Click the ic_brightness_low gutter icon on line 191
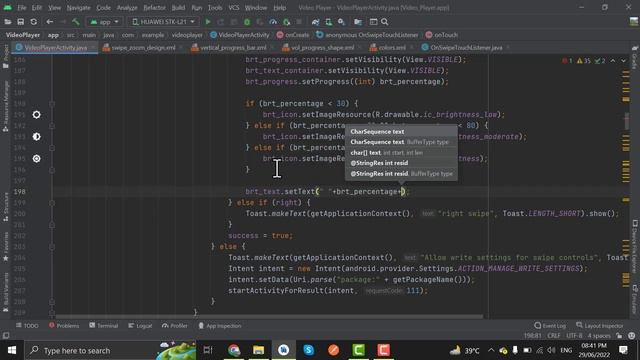The height and width of the screenshot is (360, 640). pyautogui.click(x=36, y=115)
